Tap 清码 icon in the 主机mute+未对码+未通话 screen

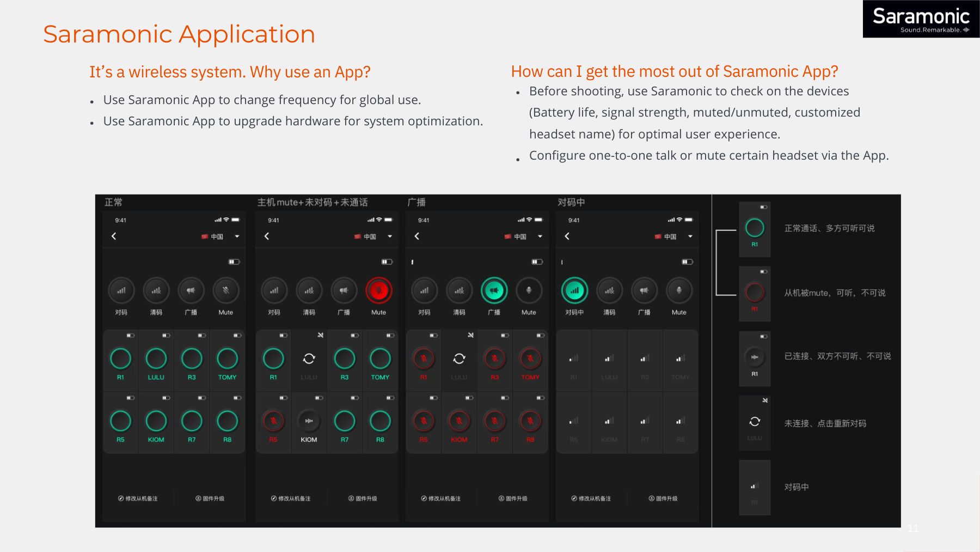(309, 290)
